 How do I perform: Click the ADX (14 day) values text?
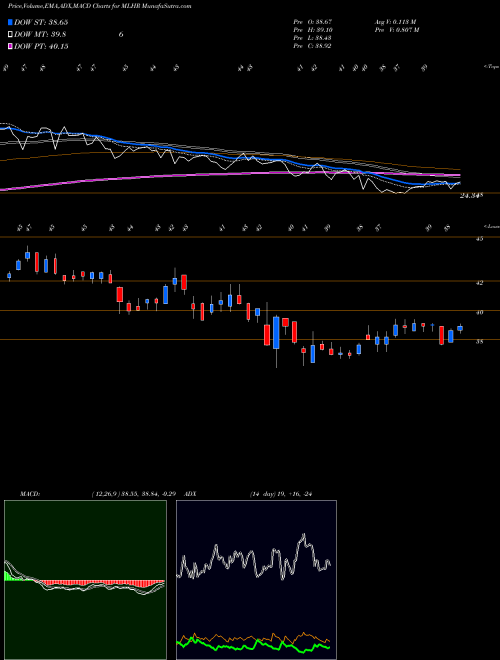tap(281, 494)
